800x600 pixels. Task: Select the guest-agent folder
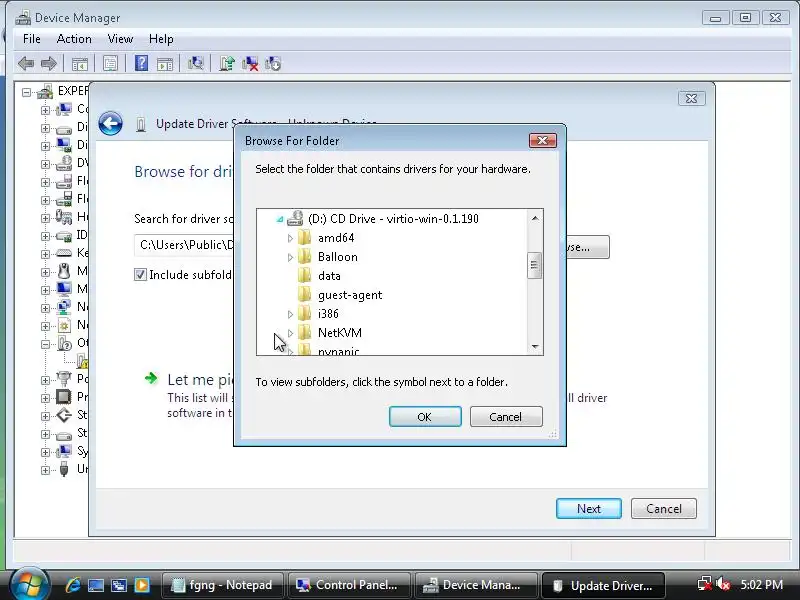[x=350, y=295]
